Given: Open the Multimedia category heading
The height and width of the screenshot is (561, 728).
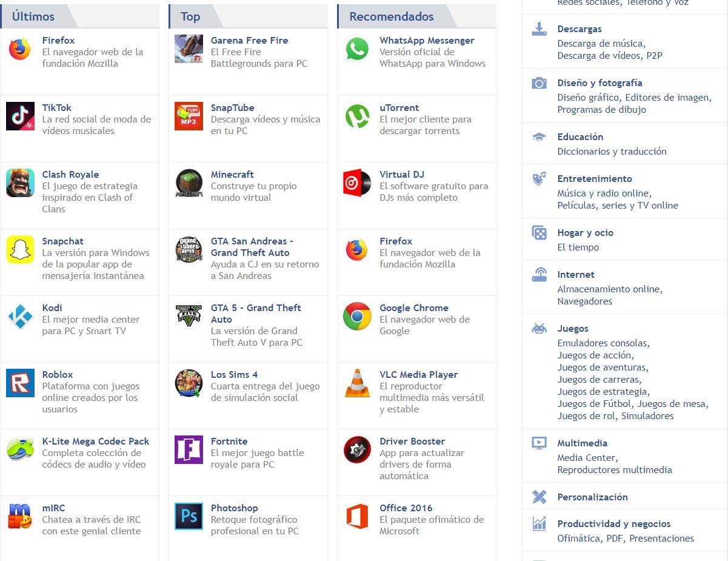Looking at the screenshot, I should [x=582, y=443].
